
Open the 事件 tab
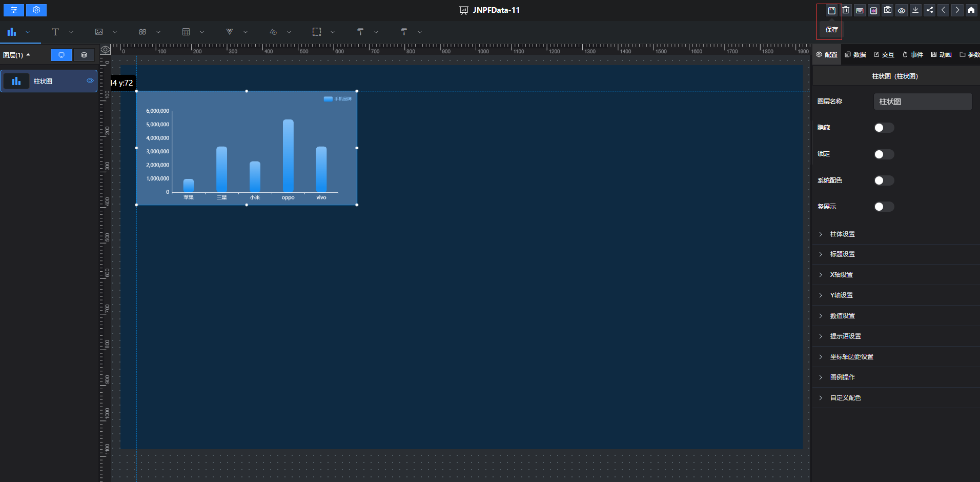point(913,55)
